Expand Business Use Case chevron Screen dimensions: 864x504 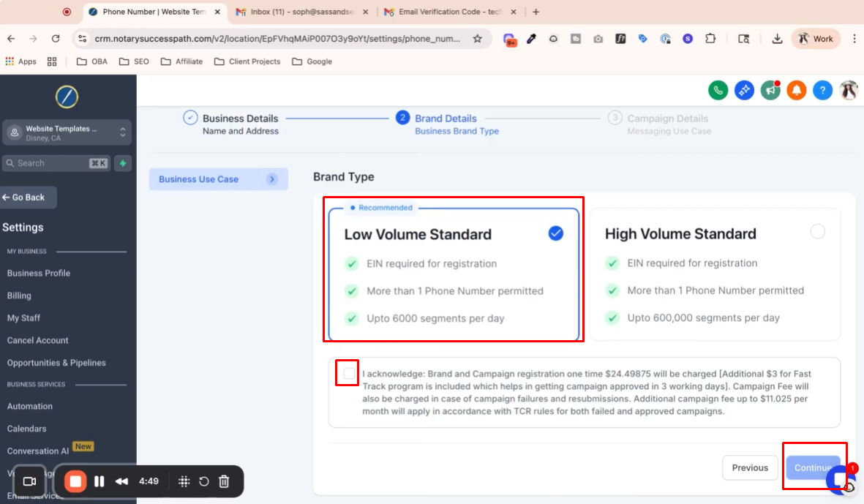pos(271,179)
